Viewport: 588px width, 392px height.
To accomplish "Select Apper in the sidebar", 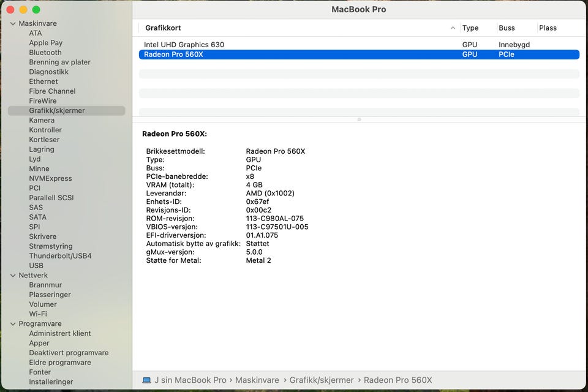I will [x=39, y=343].
